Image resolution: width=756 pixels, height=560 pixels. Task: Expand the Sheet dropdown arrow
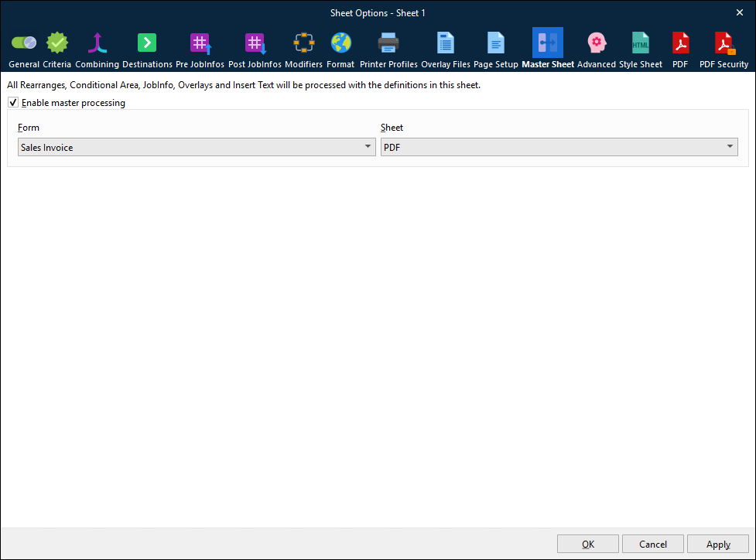730,146
